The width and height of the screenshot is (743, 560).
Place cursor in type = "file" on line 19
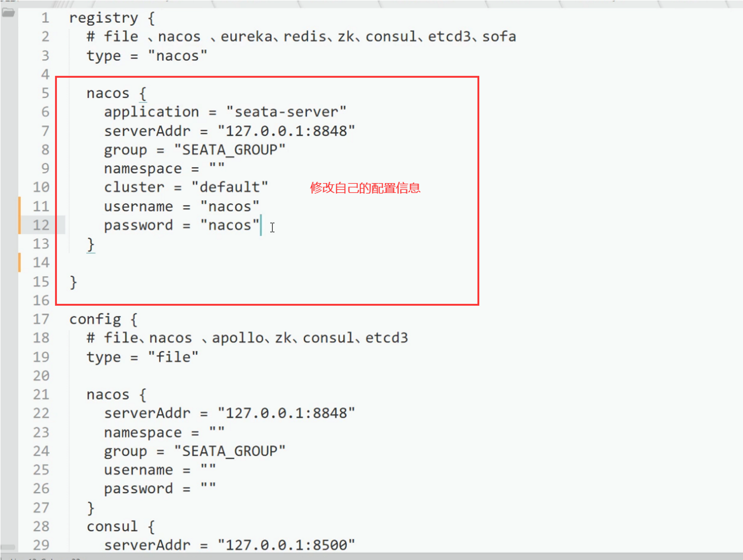pos(142,357)
